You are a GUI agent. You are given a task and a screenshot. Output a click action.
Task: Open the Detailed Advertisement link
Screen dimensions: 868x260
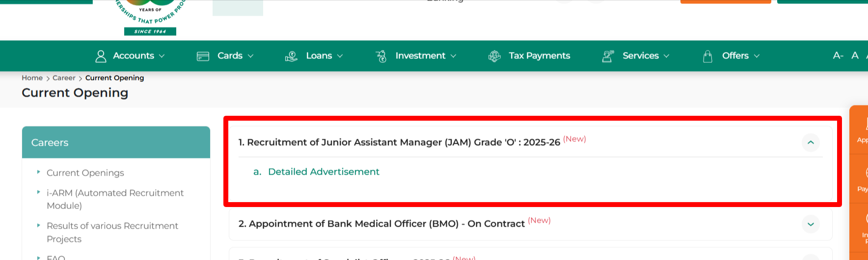(324, 172)
